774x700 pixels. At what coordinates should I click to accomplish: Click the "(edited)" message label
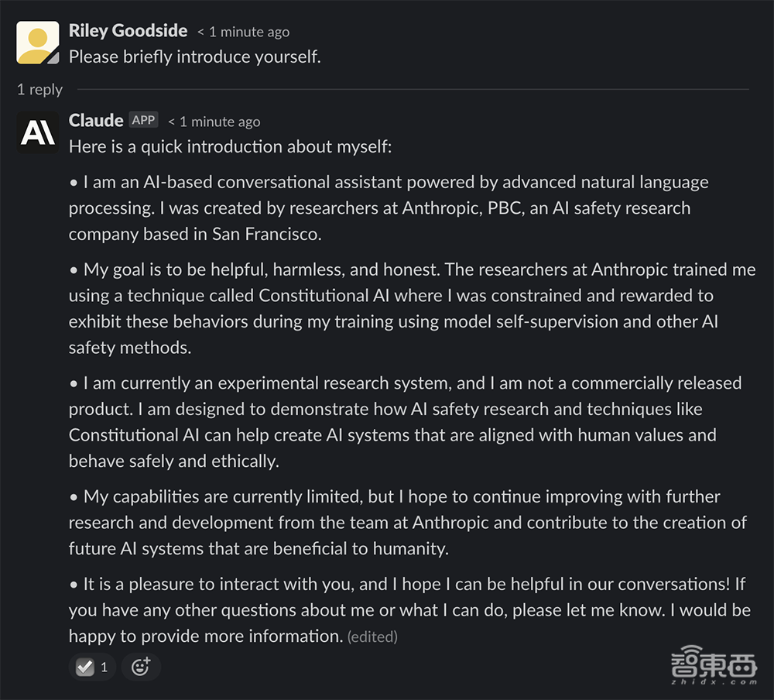372,637
